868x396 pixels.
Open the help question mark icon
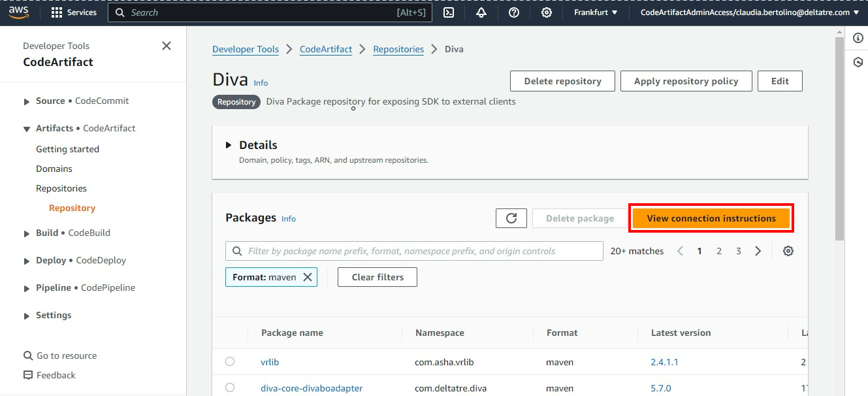click(x=514, y=12)
